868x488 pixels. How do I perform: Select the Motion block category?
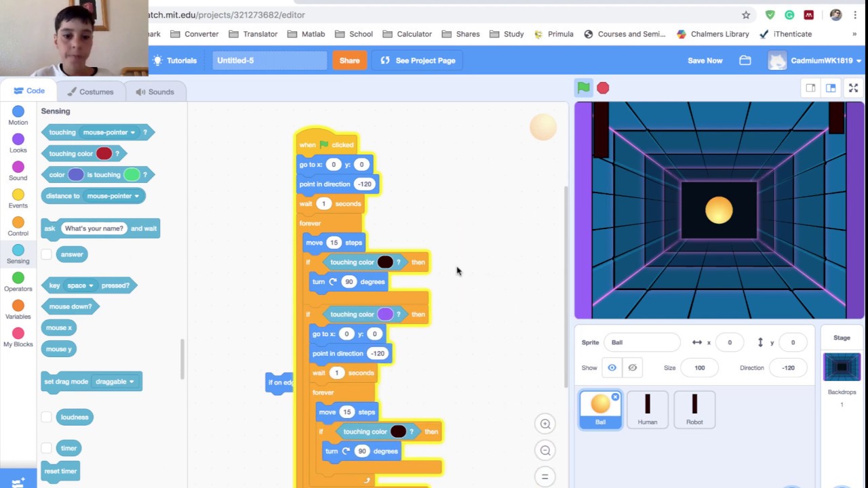(18, 115)
